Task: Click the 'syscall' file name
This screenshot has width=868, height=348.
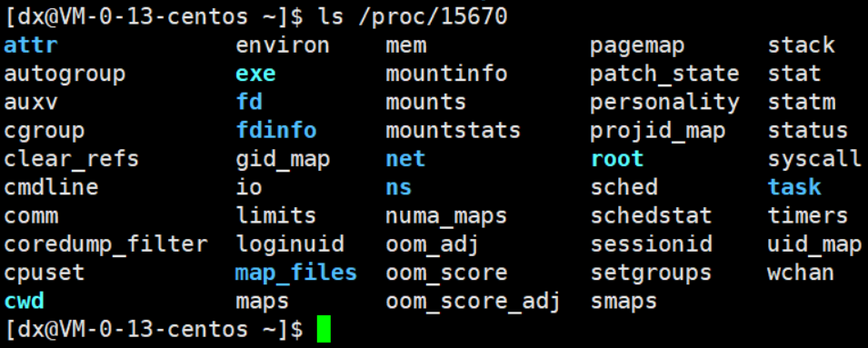Action: point(814,161)
